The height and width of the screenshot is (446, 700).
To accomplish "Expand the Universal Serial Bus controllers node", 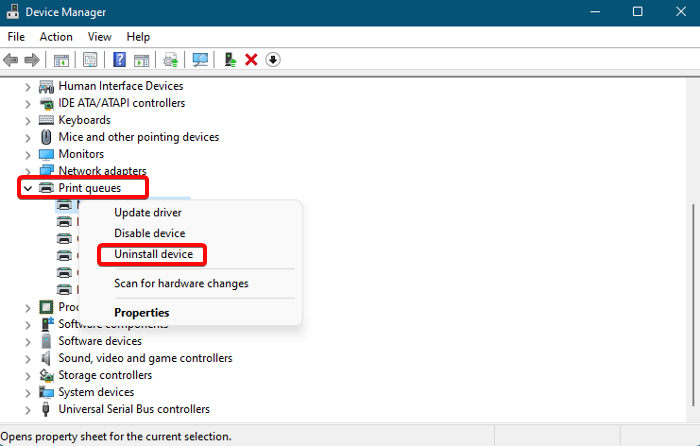I will (27, 409).
